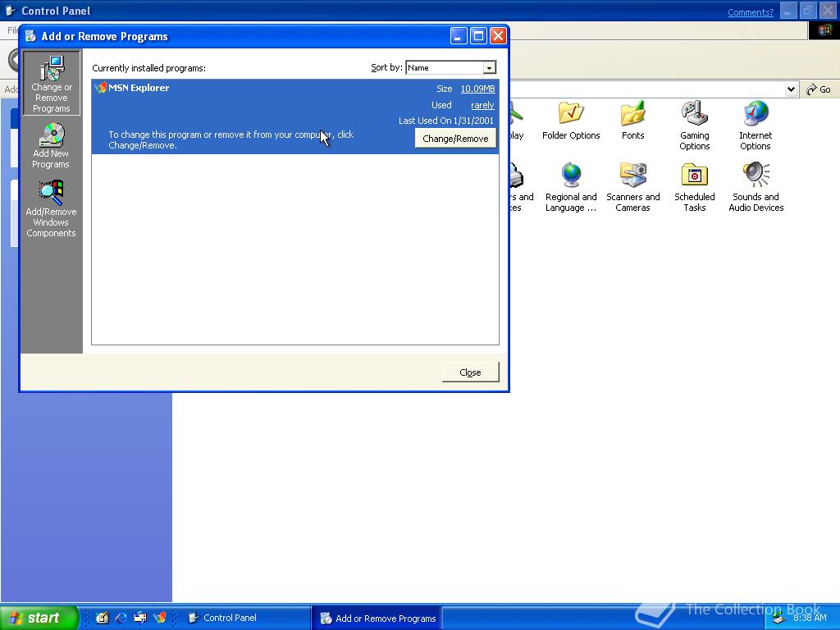Open Folder Options in Control Panel
This screenshot has height=630, width=840.
571,121
